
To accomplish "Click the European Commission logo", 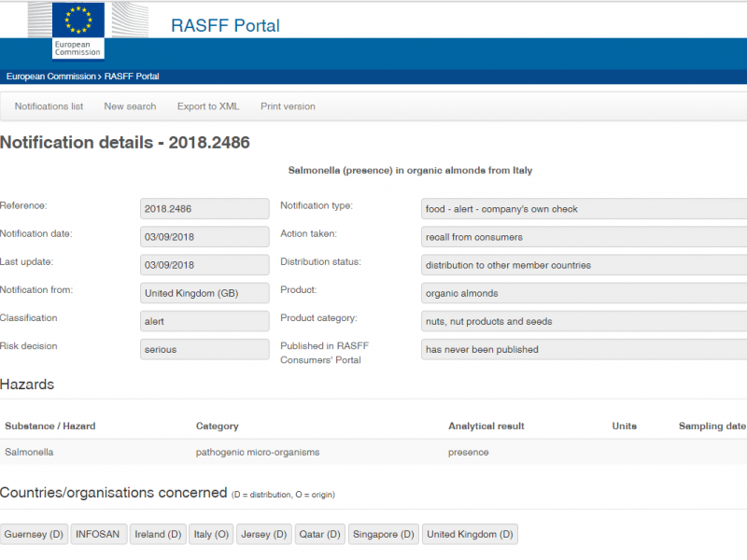I will pos(78,30).
